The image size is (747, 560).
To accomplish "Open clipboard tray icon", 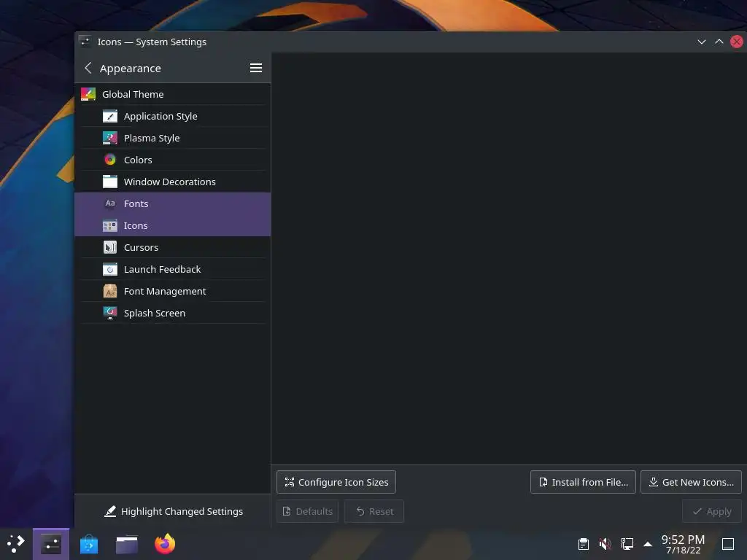I will click(x=584, y=544).
